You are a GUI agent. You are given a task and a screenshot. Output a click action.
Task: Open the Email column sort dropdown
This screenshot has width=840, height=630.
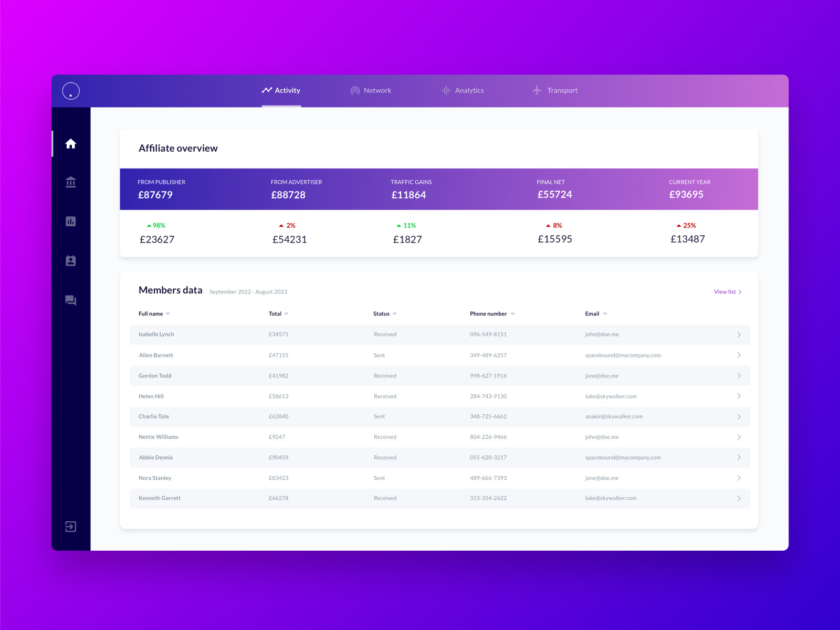point(596,313)
